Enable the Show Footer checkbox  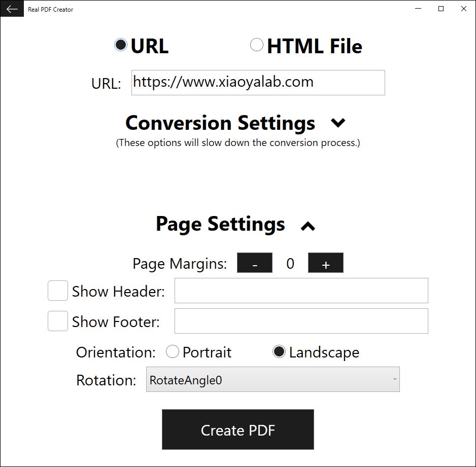point(57,320)
